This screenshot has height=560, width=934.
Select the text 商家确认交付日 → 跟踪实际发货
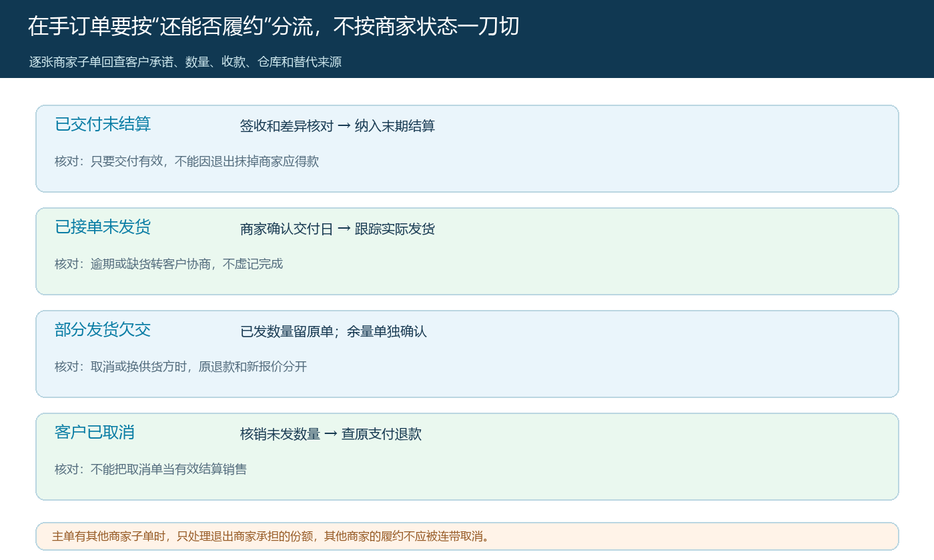(x=338, y=229)
